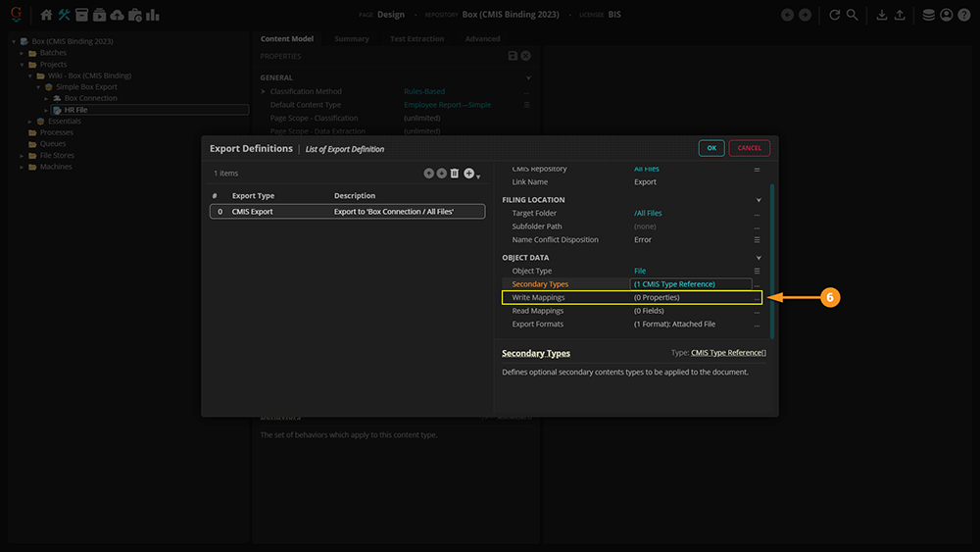Delete the selected export definition with trash icon
This screenshot has height=552, width=980.
click(x=454, y=174)
